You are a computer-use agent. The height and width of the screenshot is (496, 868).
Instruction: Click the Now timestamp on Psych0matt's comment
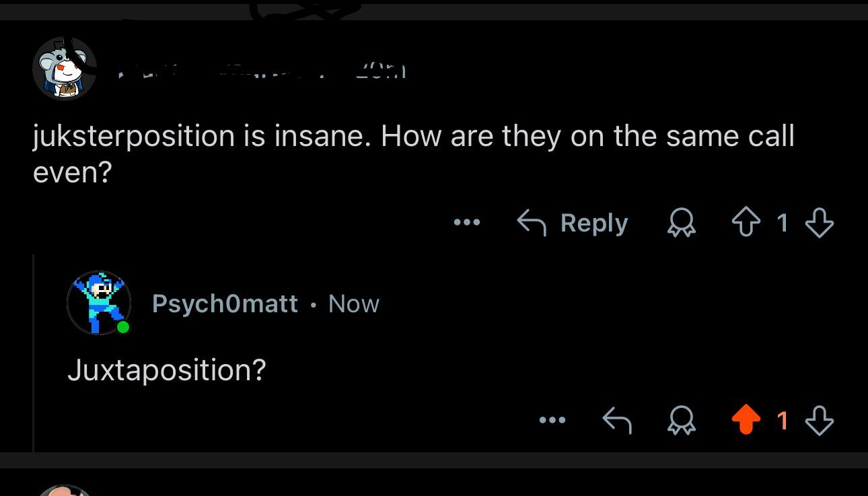[353, 303]
